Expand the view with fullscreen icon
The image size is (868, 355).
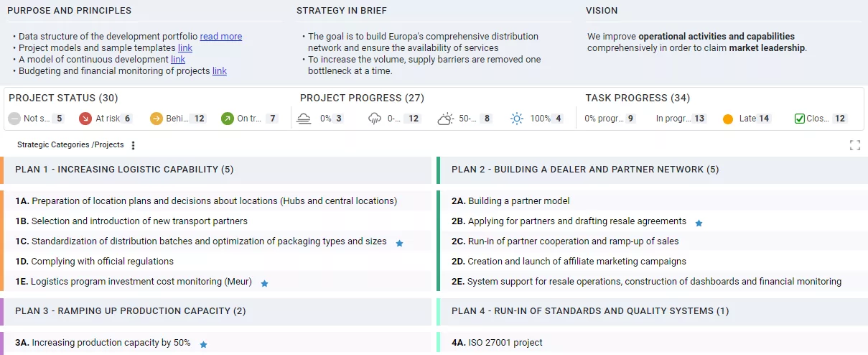click(x=854, y=145)
